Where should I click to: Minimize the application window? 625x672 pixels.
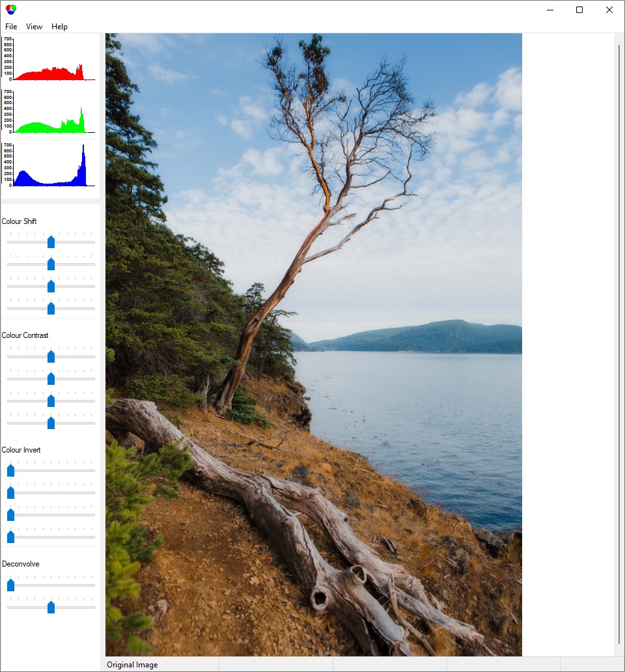pyautogui.click(x=550, y=10)
